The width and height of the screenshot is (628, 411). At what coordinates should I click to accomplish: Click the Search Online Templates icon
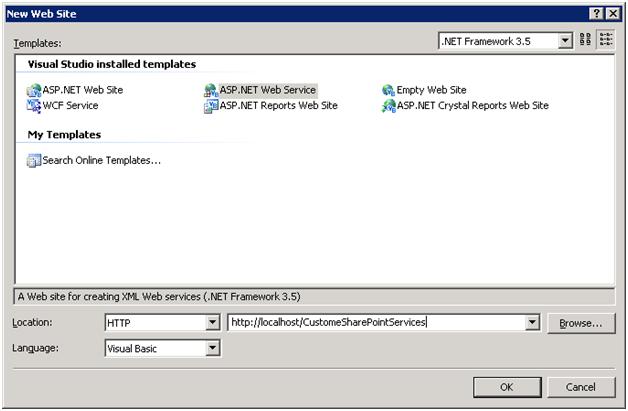click(34, 161)
